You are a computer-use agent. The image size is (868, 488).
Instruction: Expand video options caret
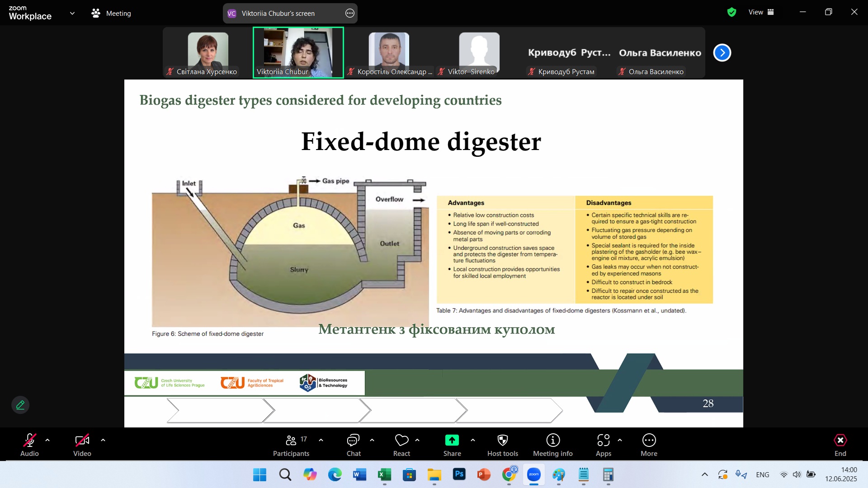(103, 440)
